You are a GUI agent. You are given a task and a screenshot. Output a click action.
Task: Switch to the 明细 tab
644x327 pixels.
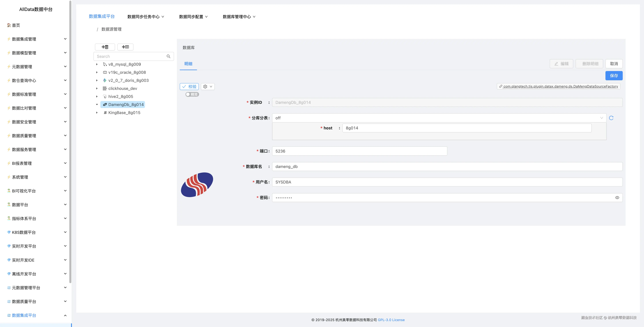coord(188,64)
